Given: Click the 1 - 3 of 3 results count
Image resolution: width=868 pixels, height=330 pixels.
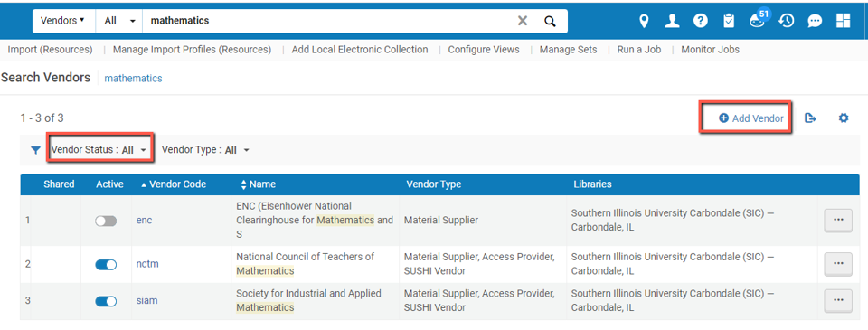Looking at the screenshot, I should [x=42, y=118].
